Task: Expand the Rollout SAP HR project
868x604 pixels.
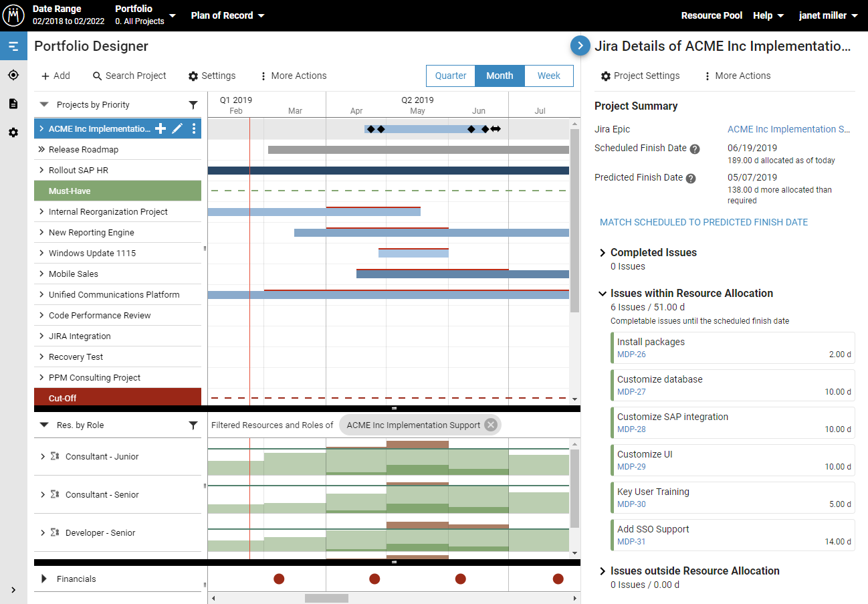Action: click(x=41, y=170)
